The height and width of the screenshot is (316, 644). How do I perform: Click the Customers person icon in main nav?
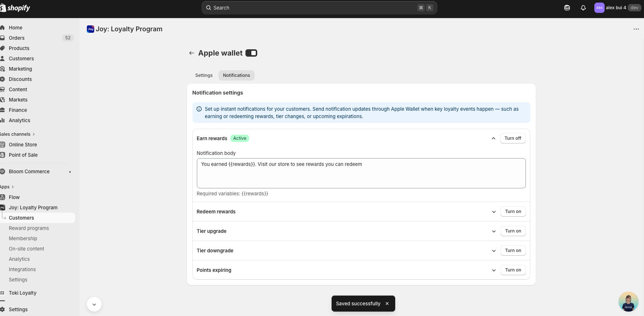pos(2,58)
